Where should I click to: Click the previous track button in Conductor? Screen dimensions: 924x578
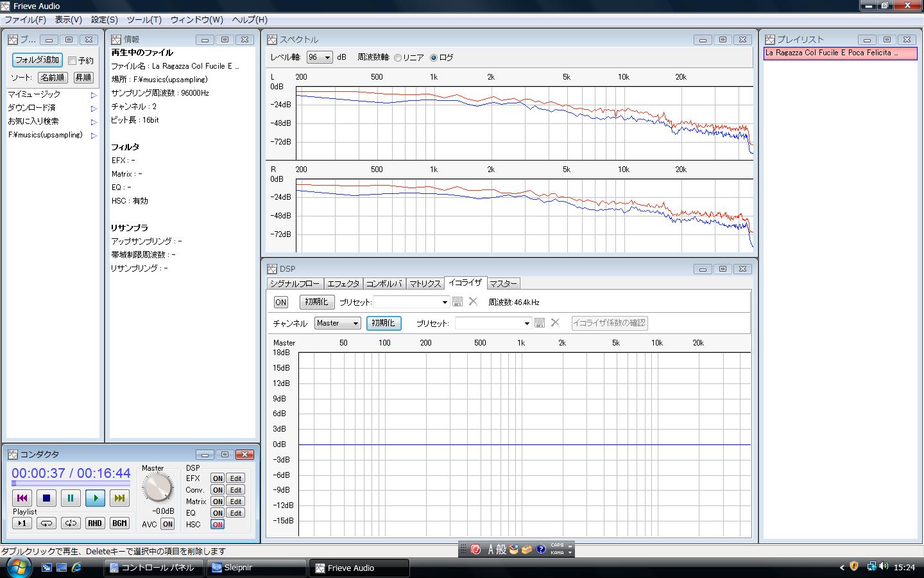pyautogui.click(x=22, y=498)
